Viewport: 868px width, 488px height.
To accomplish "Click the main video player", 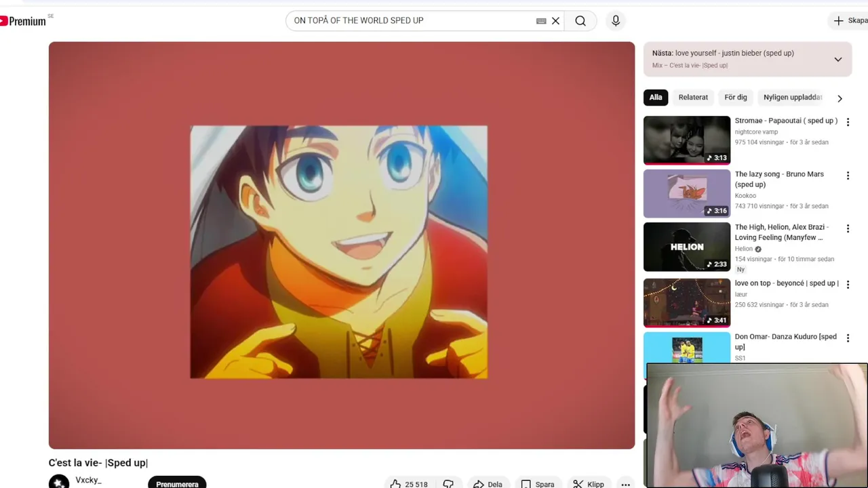I will [x=342, y=245].
